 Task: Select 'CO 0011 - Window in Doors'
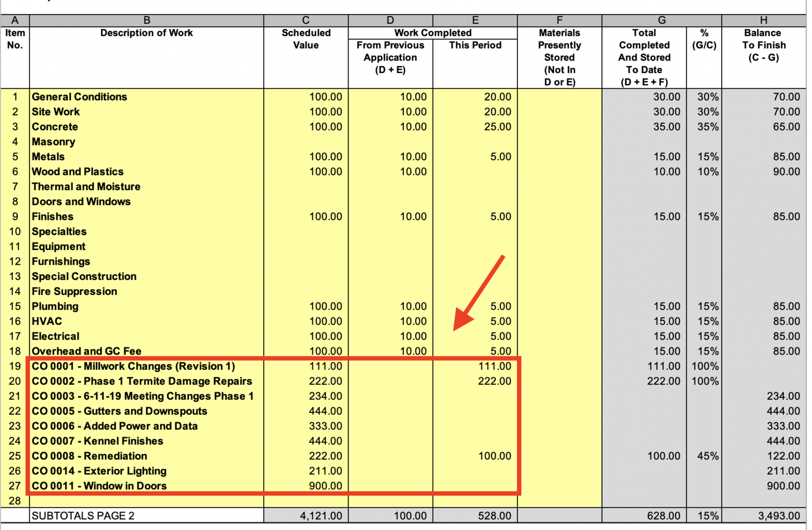[x=147, y=486]
